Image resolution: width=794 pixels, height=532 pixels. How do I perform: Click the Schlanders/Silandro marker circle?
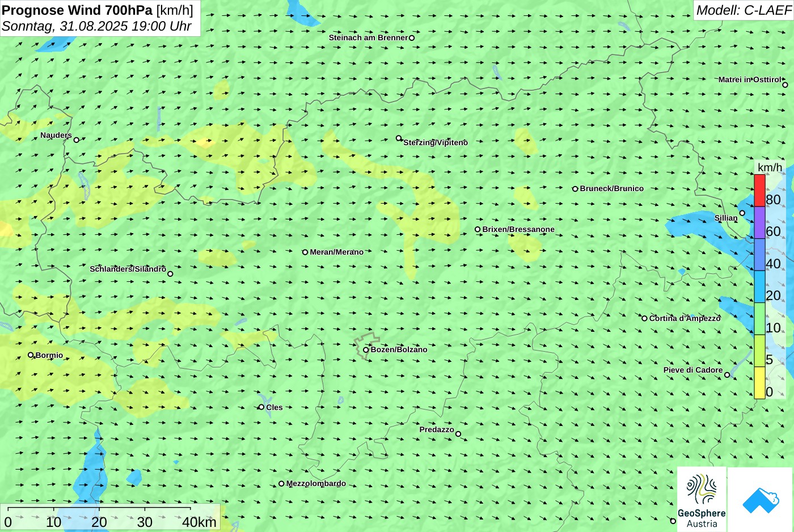pyautogui.click(x=170, y=274)
